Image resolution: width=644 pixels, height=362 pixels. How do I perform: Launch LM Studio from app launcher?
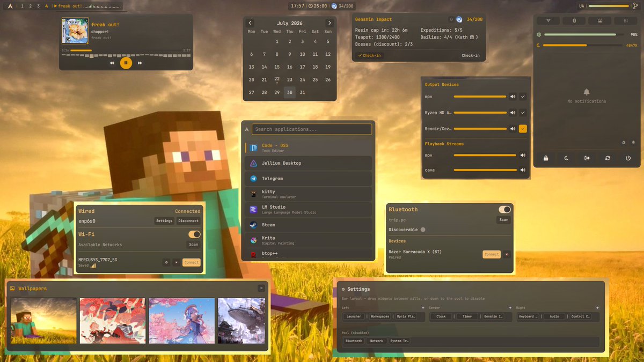click(x=309, y=209)
